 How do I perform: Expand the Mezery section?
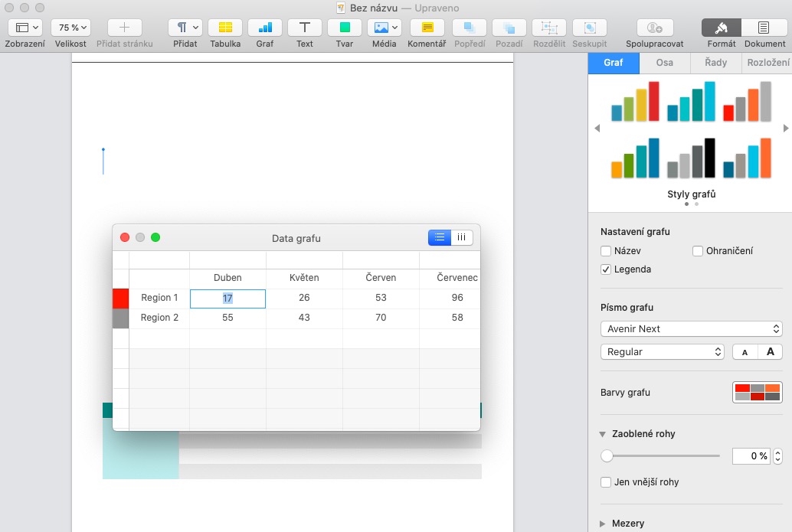tap(602, 524)
